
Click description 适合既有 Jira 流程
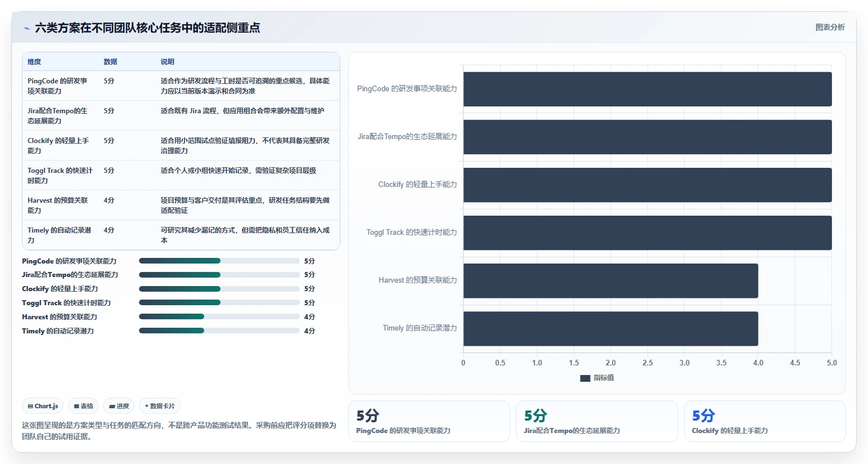pos(242,110)
